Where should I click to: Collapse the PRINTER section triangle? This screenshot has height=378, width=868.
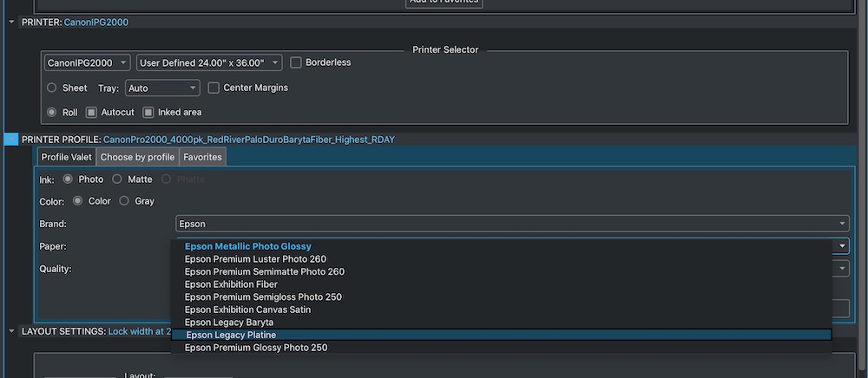pos(11,22)
